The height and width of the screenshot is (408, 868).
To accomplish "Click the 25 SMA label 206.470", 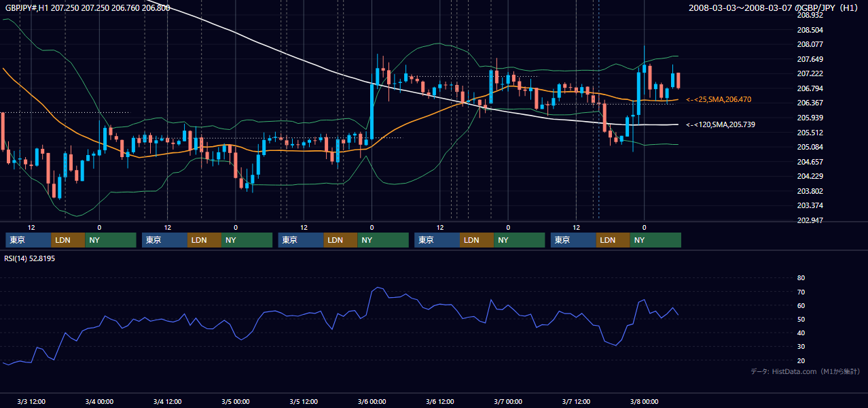I will [719, 100].
